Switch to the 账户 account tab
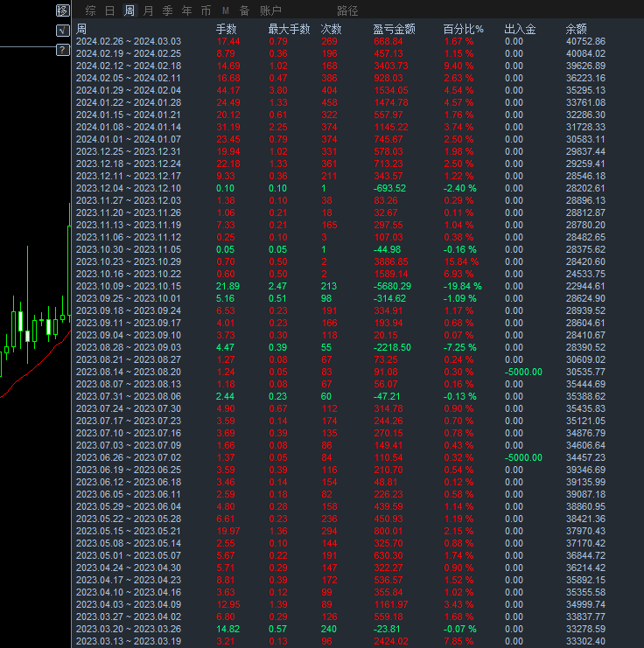Viewport: 644px width, 648px height. coord(270,10)
